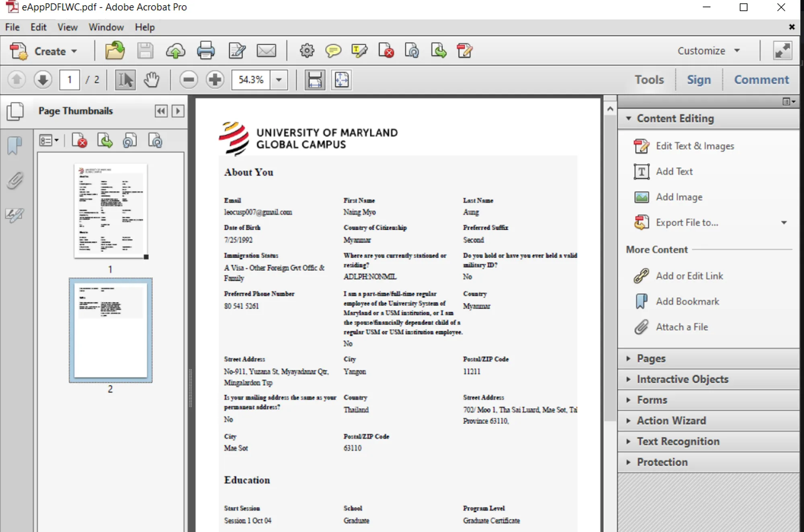Viewport: 804px width, 532px height.
Task: Open the Help menu
Action: point(145,27)
